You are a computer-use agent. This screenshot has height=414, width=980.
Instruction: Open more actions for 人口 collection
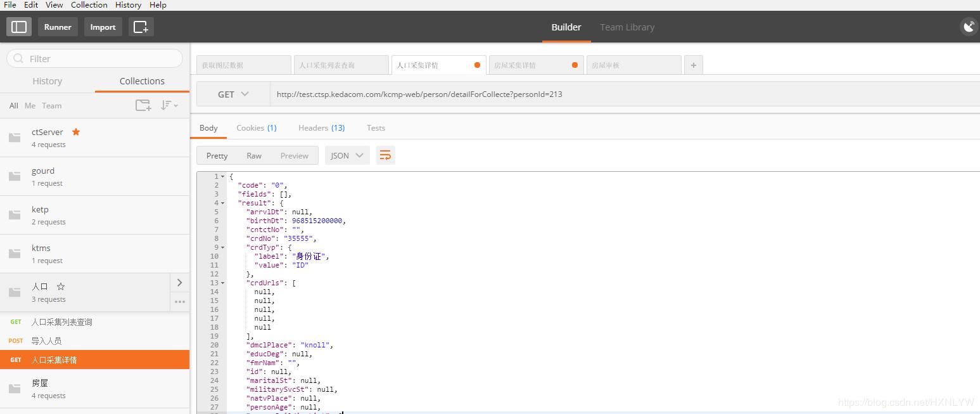point(180,302)
